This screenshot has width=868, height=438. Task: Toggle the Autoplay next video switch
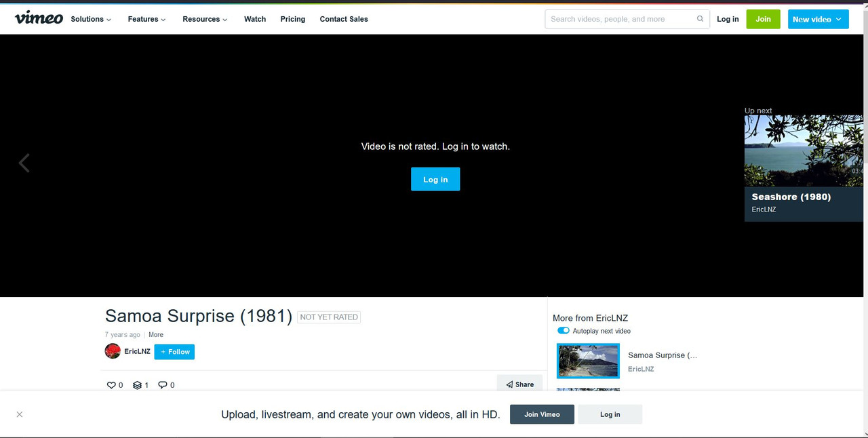[564, 331]
